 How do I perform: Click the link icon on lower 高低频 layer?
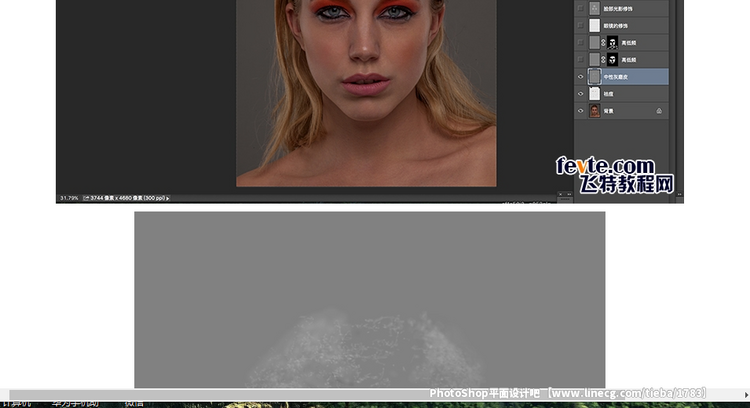point(603,60)
